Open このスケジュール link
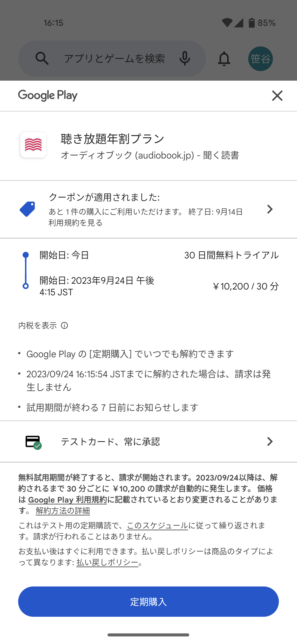Image resolution: width=297 pixels, height=644 pixels. click(x=157, y=525)
